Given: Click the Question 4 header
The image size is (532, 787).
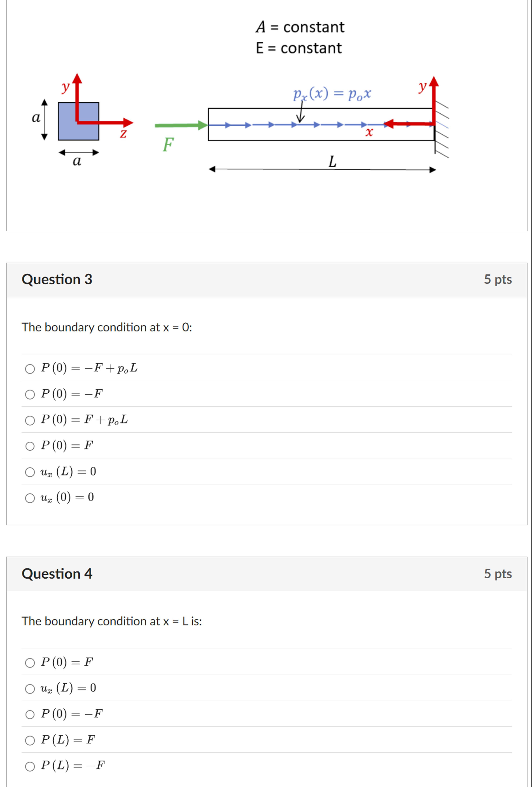Looking at the screenshot, I should (57, 574).
